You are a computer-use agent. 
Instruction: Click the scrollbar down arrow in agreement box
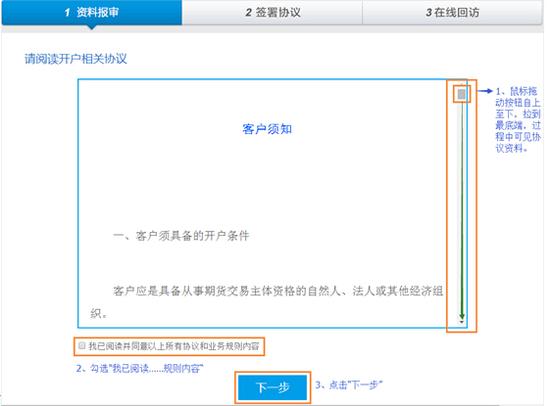click(x=462, y=322)
